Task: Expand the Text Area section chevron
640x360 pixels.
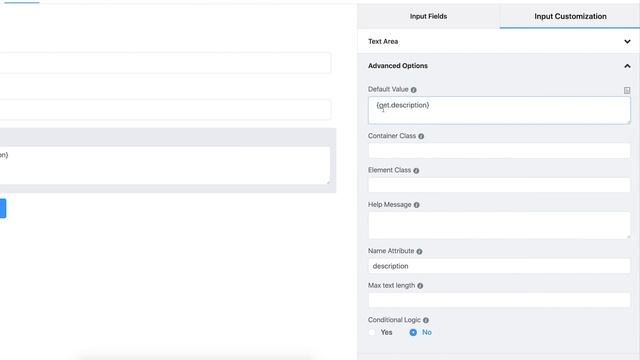Action: 627,41
